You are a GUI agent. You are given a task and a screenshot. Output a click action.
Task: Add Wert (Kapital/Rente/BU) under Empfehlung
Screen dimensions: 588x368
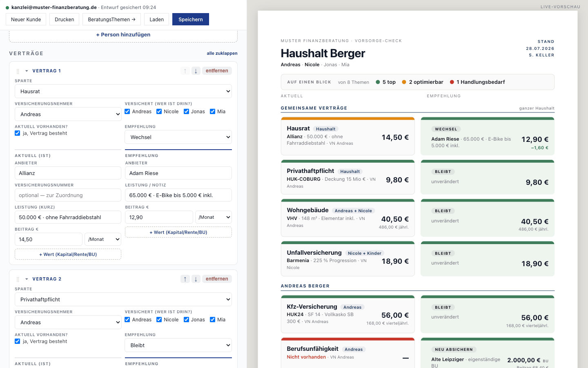[x=178, y=232]
